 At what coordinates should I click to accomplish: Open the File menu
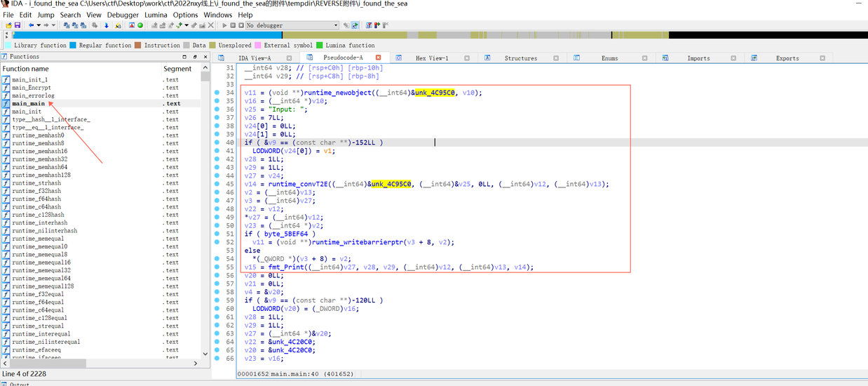pyautogui.click(x=8, y=15)
